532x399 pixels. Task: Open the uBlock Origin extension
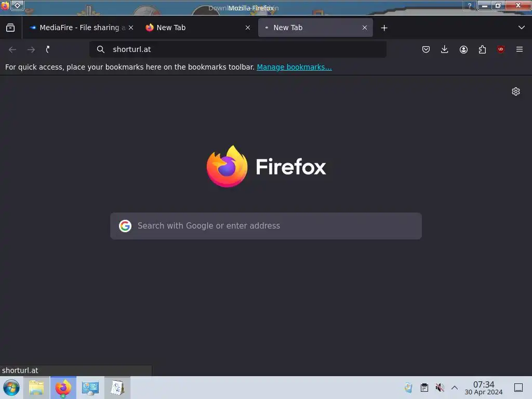tap(501, 49)
